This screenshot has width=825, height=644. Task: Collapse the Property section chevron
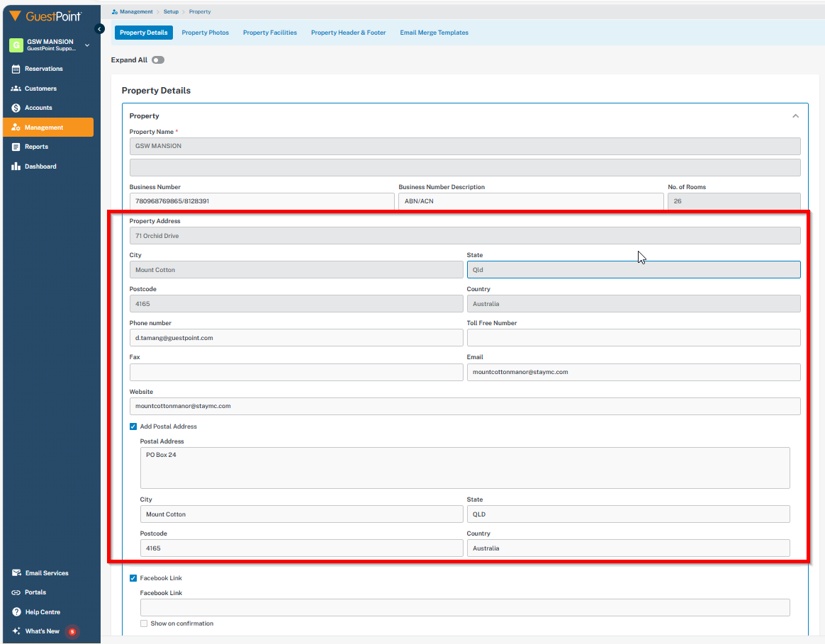[795, 115]
